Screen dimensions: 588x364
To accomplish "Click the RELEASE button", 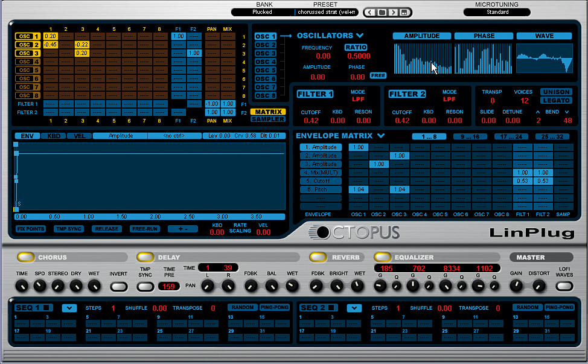I will click(x=107, y=229).
